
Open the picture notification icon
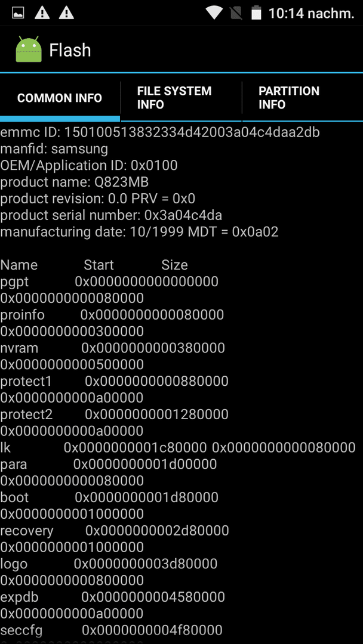click(18, 13)
